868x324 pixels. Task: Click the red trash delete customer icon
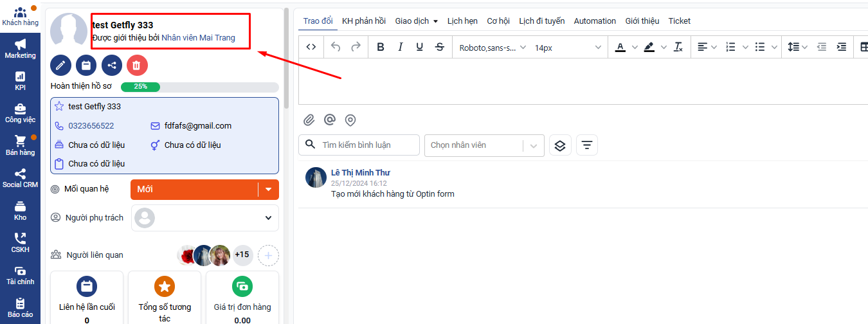coord(137,65)
